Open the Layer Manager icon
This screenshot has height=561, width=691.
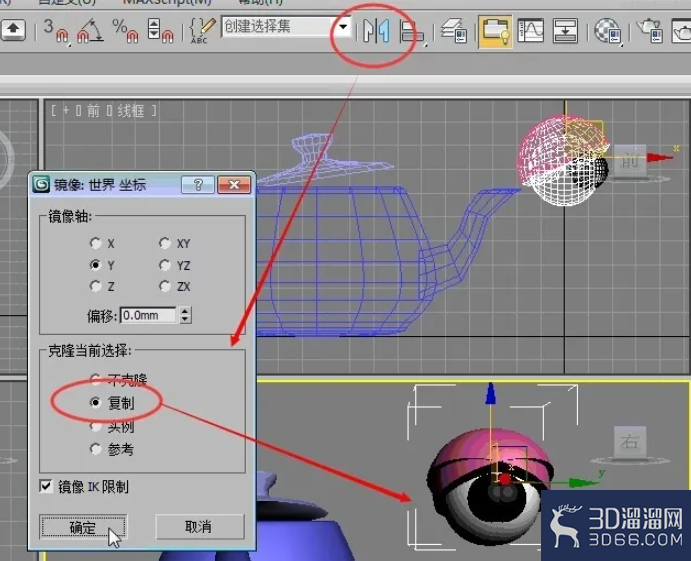click(455, 30)
